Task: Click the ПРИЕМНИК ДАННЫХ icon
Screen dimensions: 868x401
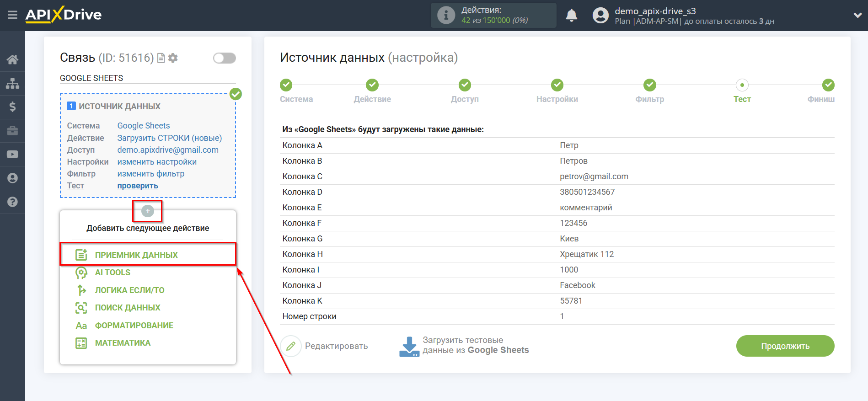Action: (x=81, y=255)
